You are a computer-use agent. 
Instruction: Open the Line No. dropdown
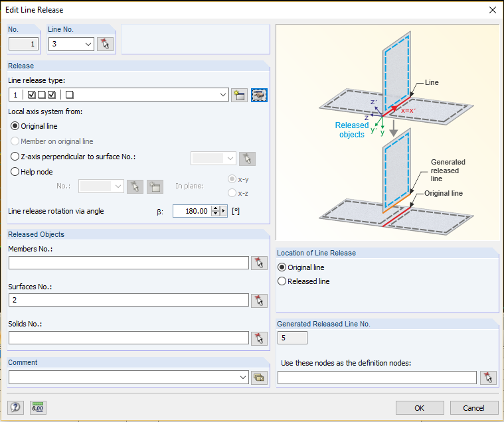point(88,44)
